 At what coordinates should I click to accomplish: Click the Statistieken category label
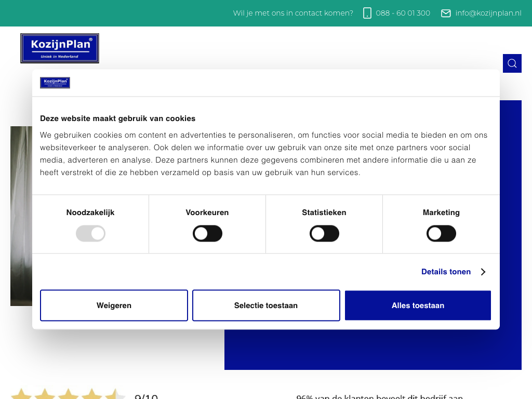pos(324,212)
